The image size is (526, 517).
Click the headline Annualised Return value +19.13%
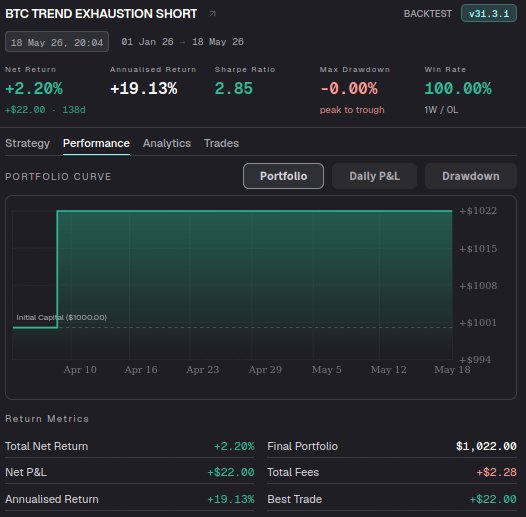(144, 89)
